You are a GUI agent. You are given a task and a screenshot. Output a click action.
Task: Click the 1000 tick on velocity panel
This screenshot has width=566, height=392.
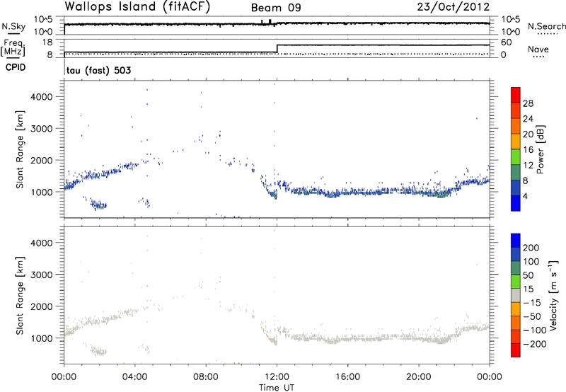[42, 338]
